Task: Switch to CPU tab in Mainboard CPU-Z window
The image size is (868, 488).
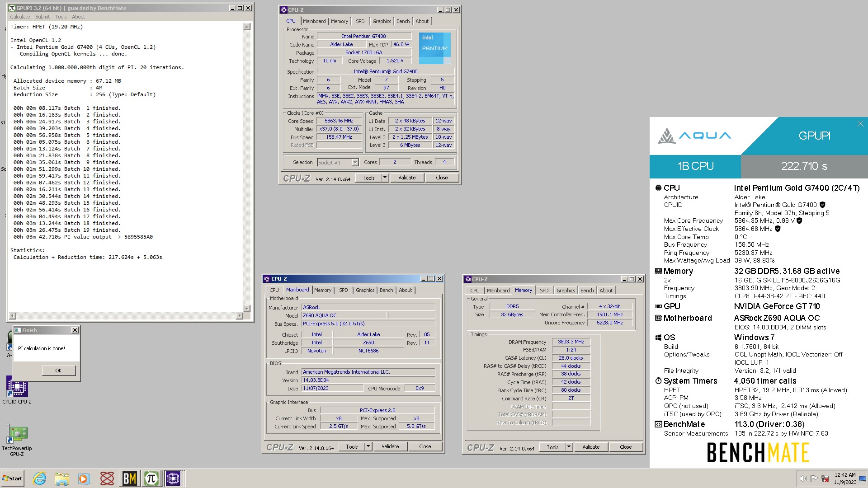Action: [274, 290]
